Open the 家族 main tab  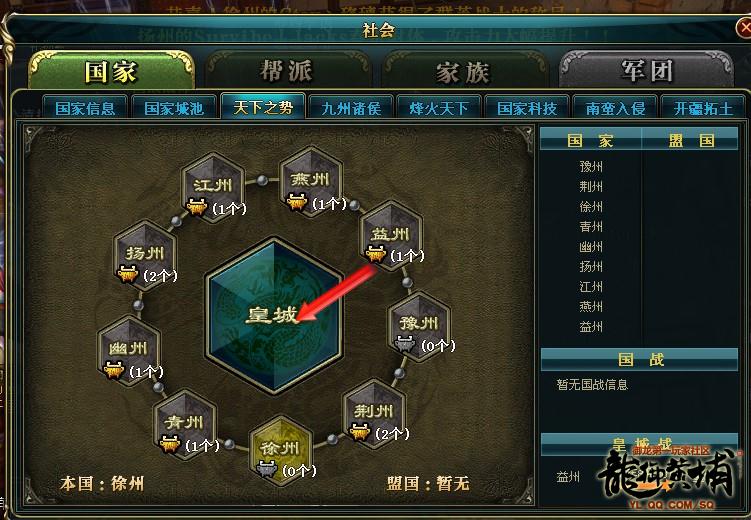[x=464, y=71]
